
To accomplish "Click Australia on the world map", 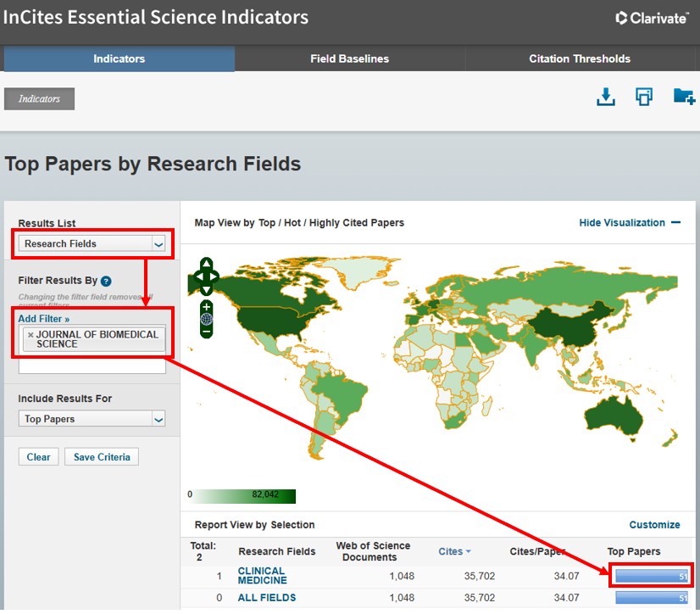I will 614,417.
